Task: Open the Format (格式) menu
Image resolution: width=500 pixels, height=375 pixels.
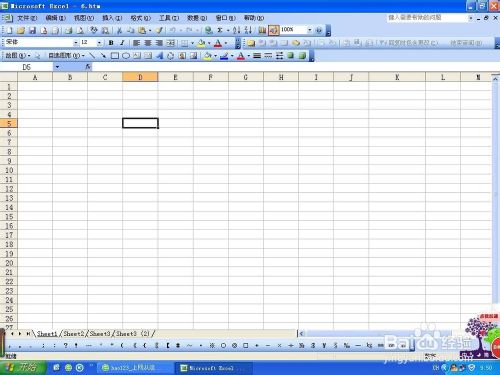Action: tap(140, 18)
